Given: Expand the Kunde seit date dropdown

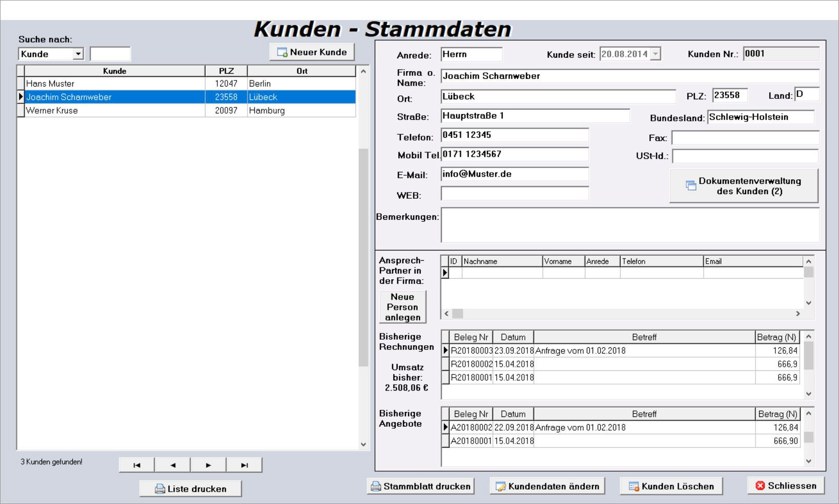Looking at the screenshot, I should [656, 54].
